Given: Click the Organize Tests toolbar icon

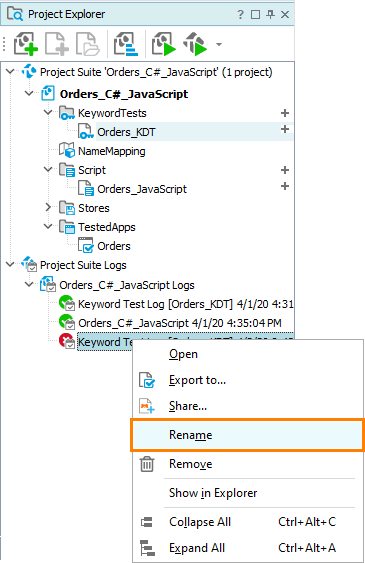Looking at the screenshot, I should point(126,44).
